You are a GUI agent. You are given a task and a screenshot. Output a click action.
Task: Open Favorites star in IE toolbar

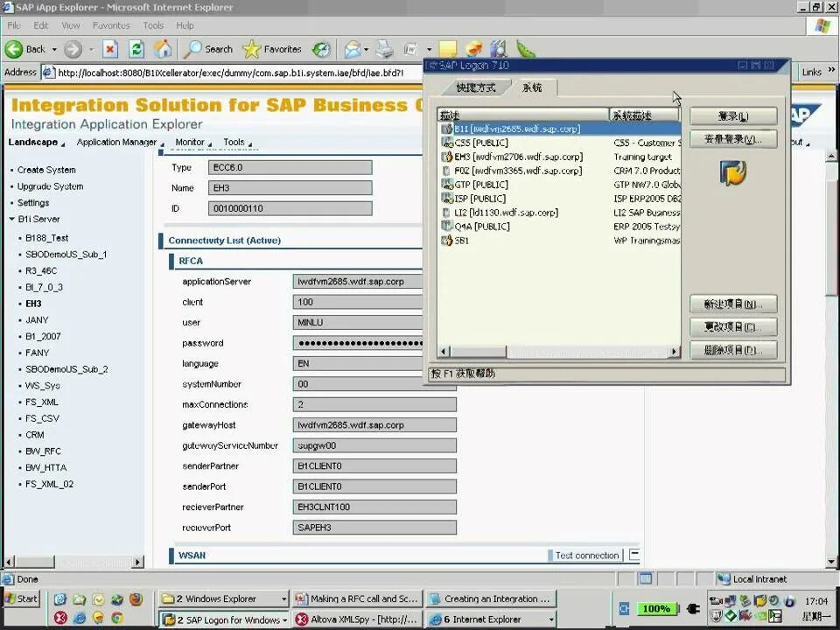271,49
